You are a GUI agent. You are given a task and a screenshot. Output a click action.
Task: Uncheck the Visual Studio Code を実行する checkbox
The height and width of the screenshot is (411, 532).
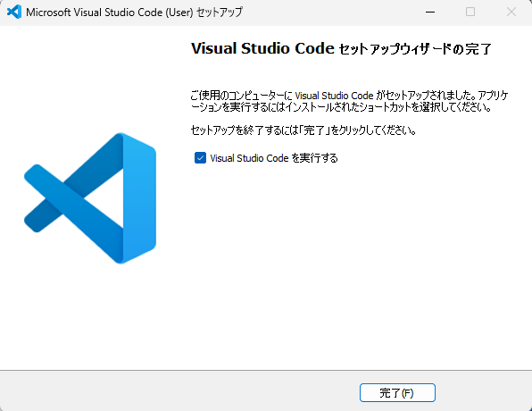200,157
